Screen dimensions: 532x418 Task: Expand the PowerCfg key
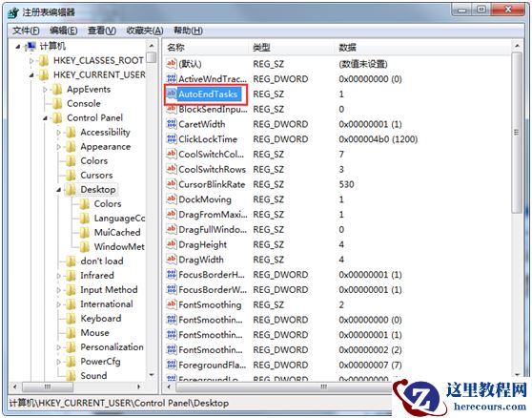click(x=59, y=362)
